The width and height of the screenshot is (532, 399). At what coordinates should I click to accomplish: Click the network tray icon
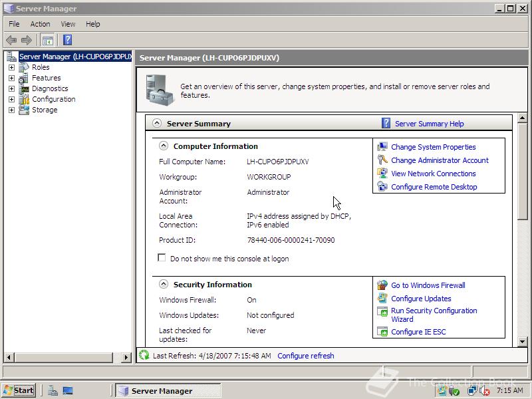pyautogui.click(x=472, y=391)
